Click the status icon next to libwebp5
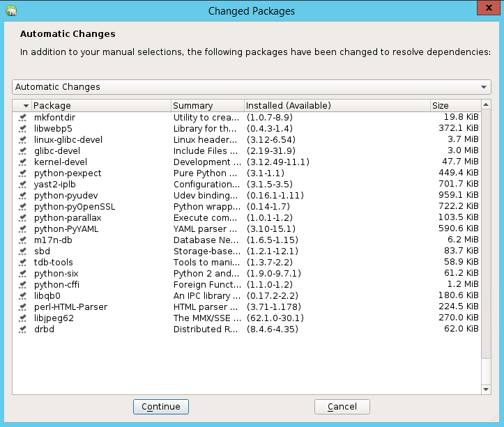504x427 pixels. (x=22, y=129)
